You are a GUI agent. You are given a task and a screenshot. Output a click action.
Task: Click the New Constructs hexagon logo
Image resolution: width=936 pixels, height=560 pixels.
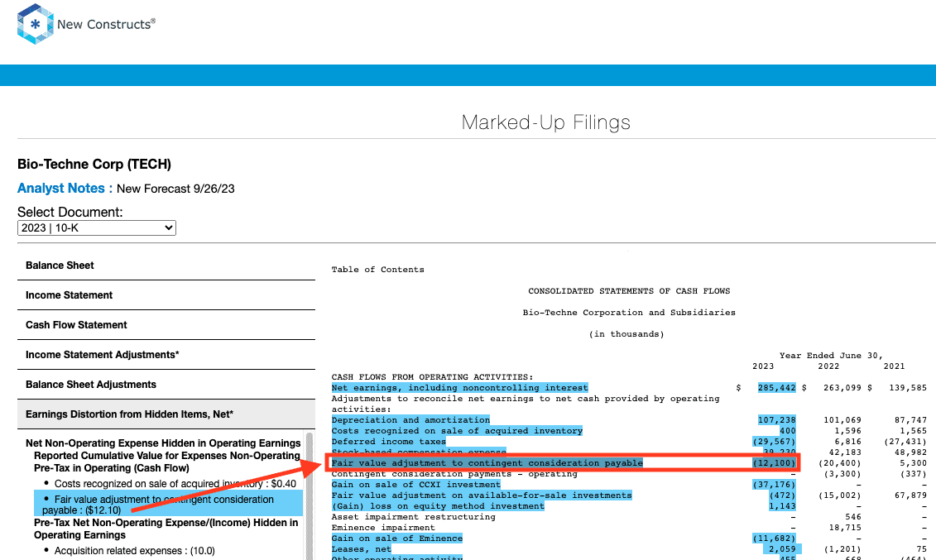(x=36, y=24)
